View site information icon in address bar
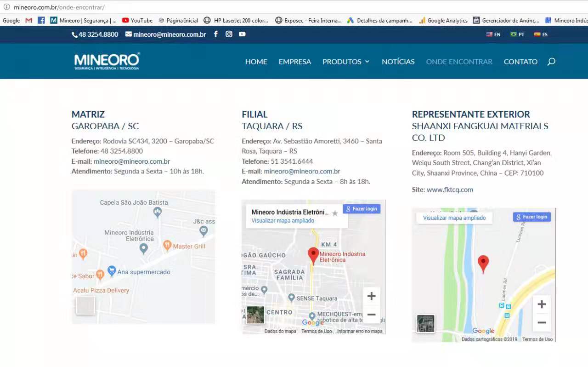The width and height of the screenshot is (588, 367). (6, 7)
